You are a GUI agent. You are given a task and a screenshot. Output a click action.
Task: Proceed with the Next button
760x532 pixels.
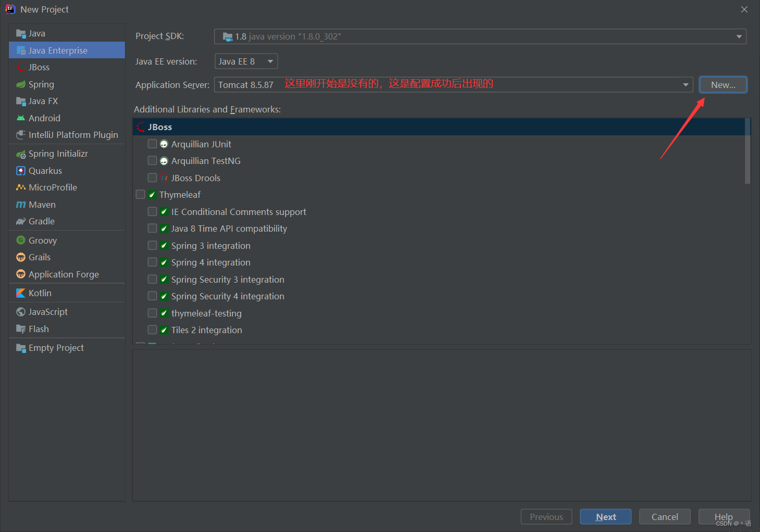click(605, 516)
